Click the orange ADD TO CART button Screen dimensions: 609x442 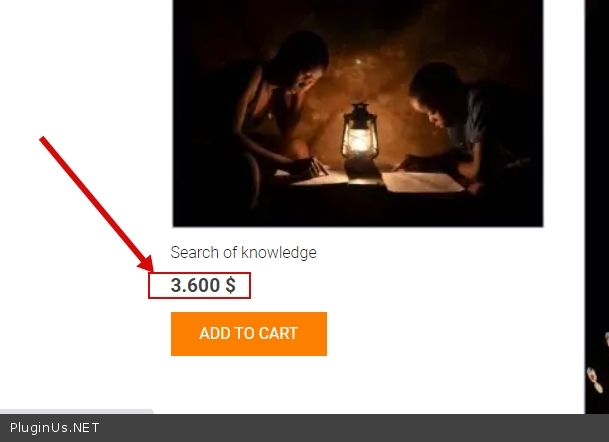(x=249, y=334)
